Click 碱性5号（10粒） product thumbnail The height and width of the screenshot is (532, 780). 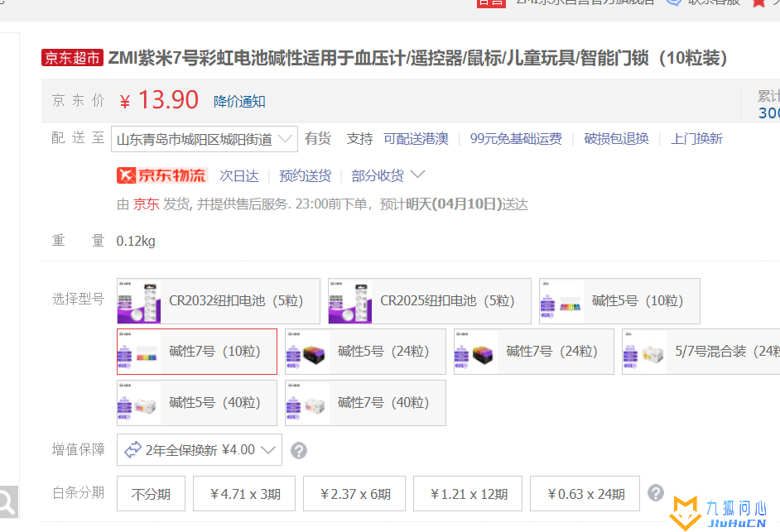[561, 301]
